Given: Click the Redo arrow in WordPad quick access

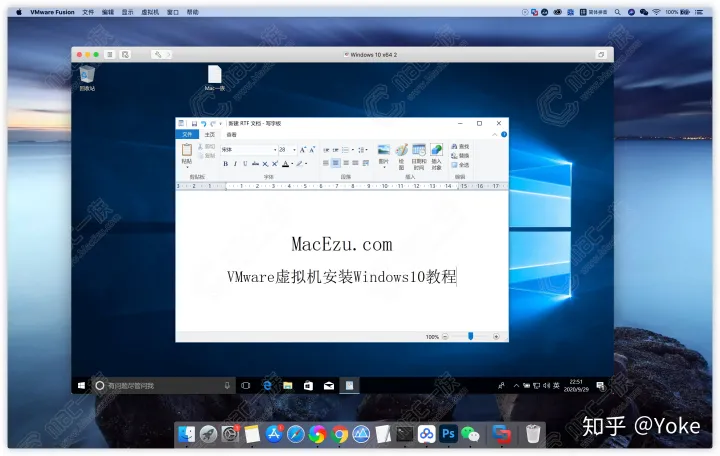Looking at the screenshot, I should coord(213,124).
